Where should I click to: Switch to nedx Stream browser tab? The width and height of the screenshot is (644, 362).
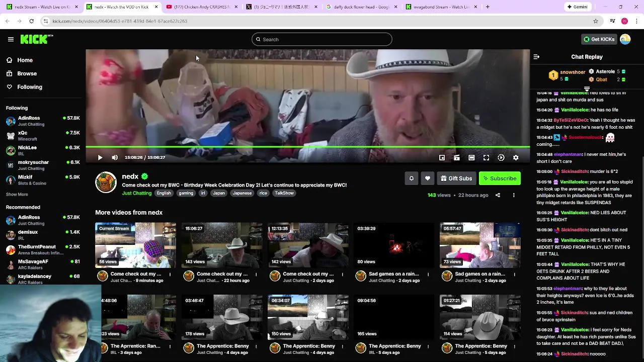[x=42, y=7]
